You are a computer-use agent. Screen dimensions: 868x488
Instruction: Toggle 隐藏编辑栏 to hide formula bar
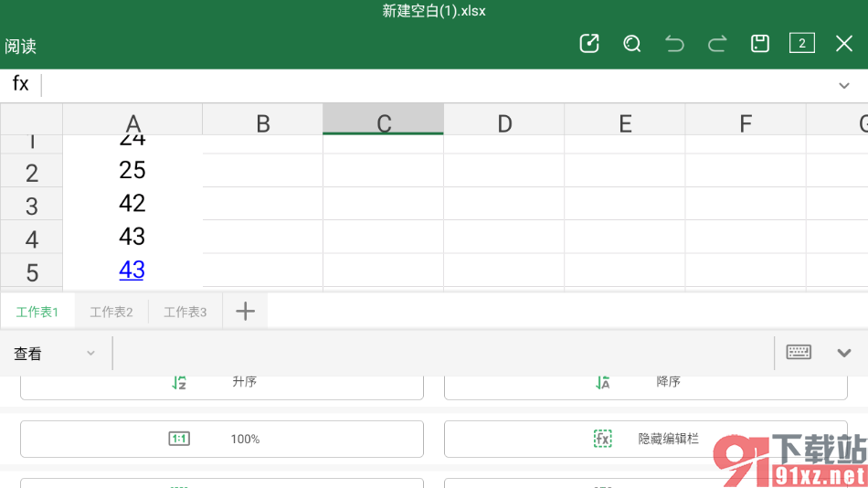coord(645,439)
